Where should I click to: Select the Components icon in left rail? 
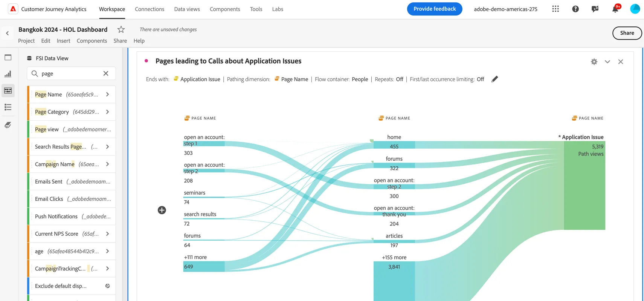coord(8,91)
